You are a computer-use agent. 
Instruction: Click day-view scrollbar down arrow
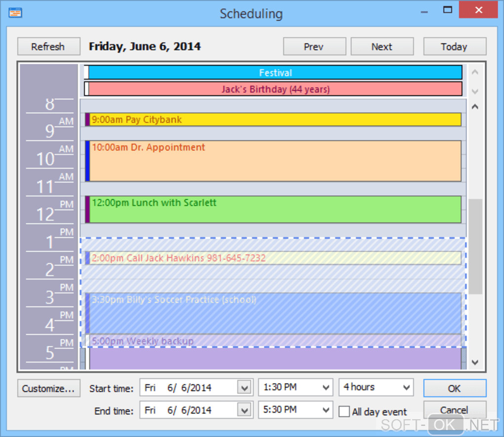click(x=475, y=362)
